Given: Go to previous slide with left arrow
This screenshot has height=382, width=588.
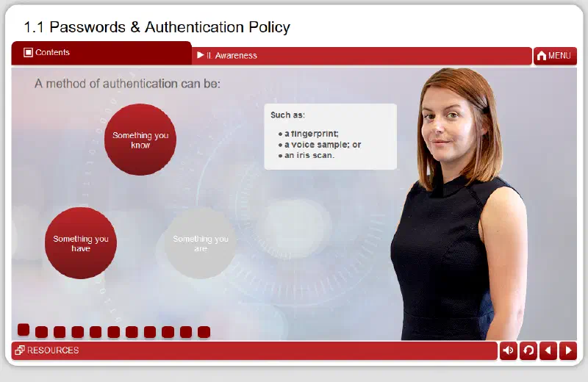Looking at the screenshot, I should point(548,350).
